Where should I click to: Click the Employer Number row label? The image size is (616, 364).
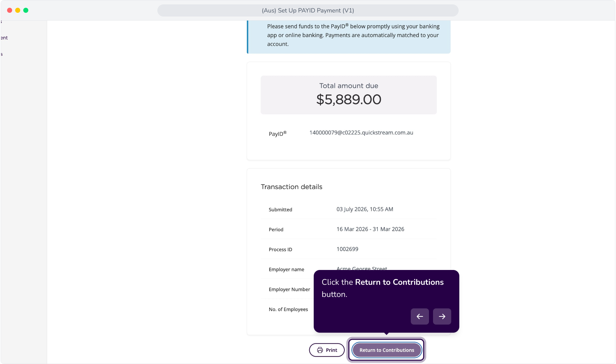point(289,290)
